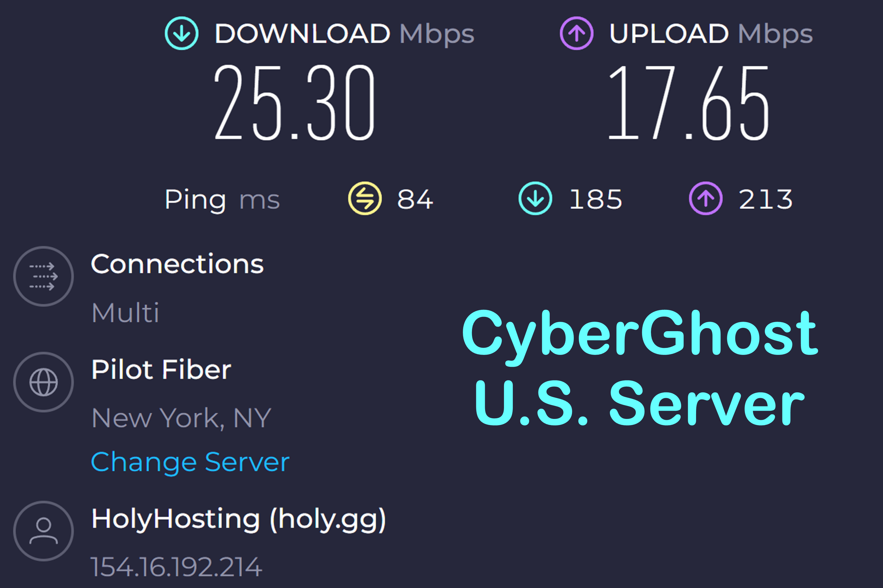This screenshot has height=588, width=883.
Task: Click the Connections multi-arrow icon
Action: [x=43, y=276]
